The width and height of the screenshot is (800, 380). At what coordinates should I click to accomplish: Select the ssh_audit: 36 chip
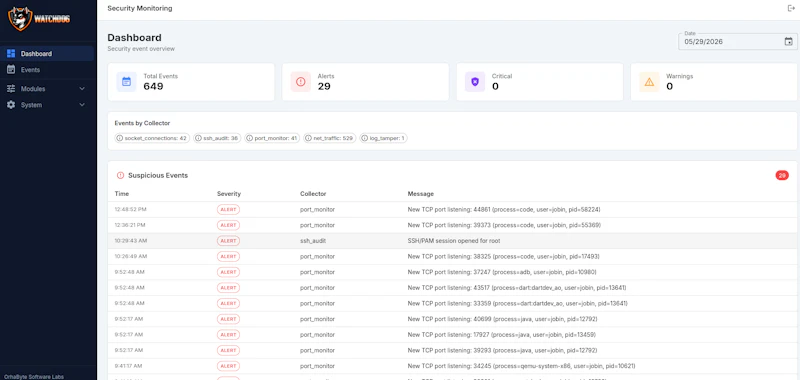(x=217, y=138)
